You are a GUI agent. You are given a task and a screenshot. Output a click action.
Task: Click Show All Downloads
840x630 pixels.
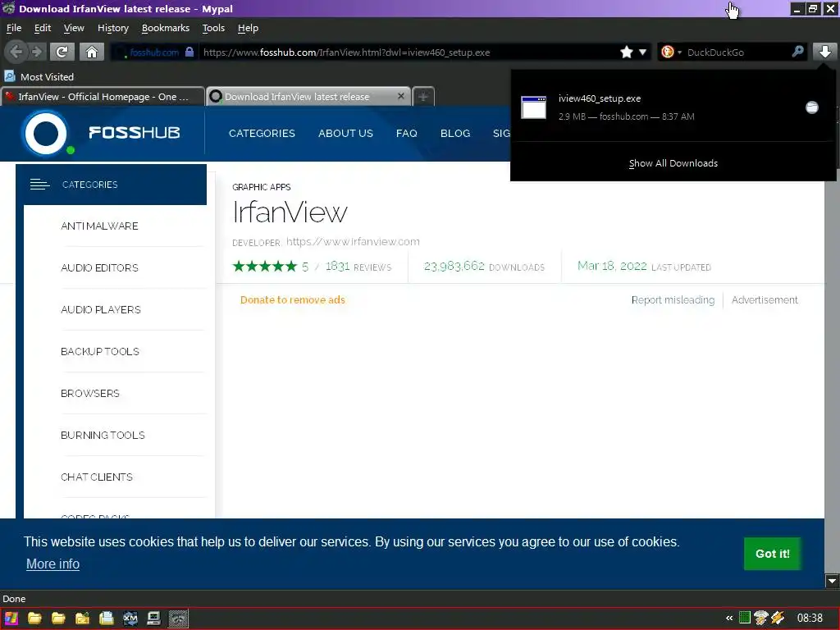[x=673, y=163]
